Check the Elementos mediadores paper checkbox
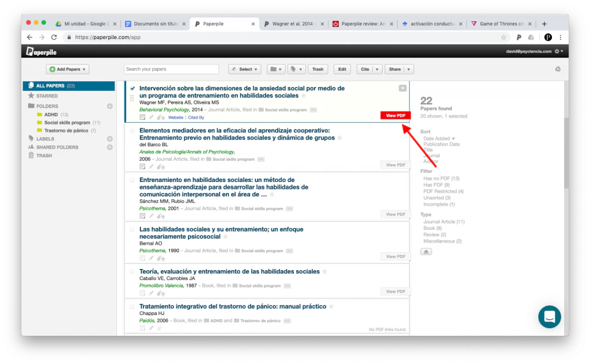 (x=132, y=131)
